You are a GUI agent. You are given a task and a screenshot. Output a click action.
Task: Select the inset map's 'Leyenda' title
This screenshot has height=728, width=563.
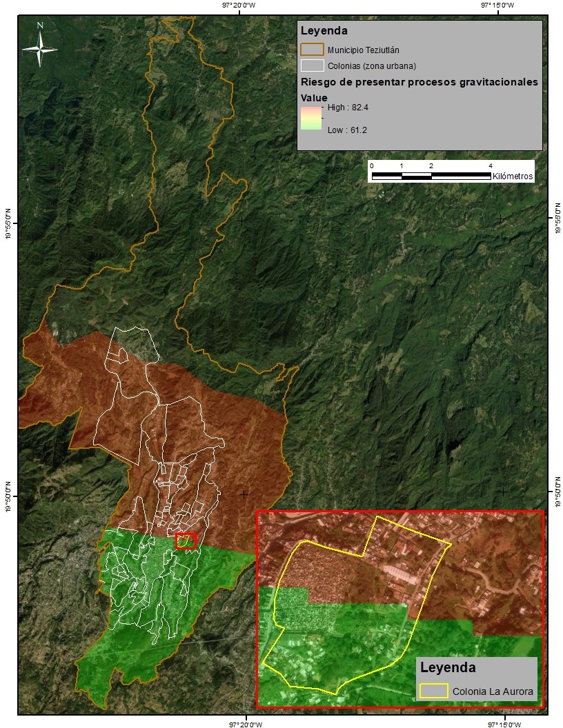click(447, 668)
